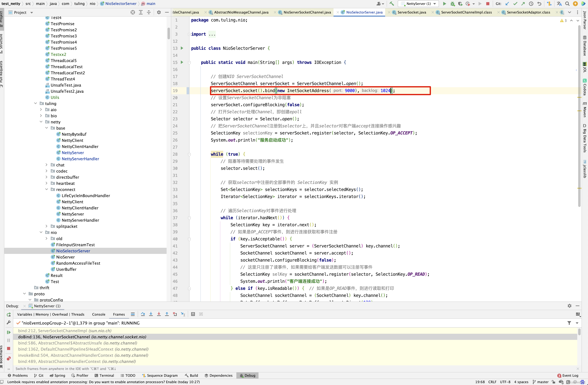Select the bind:212 ServerSocketChannelImpl stack frame

(x=65, y=331)
